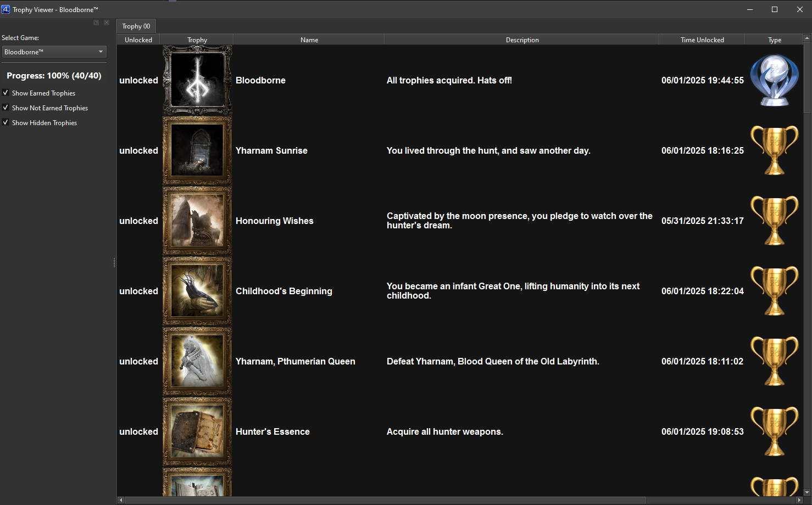Screen dimensions: 812x505
Task: Click time cell '05/31/2025 21:33:17'
Action: [703, 221]
